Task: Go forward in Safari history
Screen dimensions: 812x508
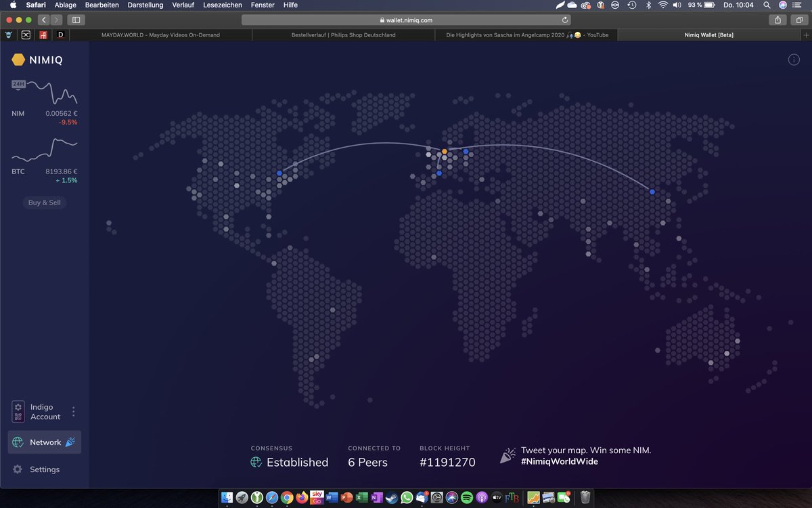Action: pos(56,20)
